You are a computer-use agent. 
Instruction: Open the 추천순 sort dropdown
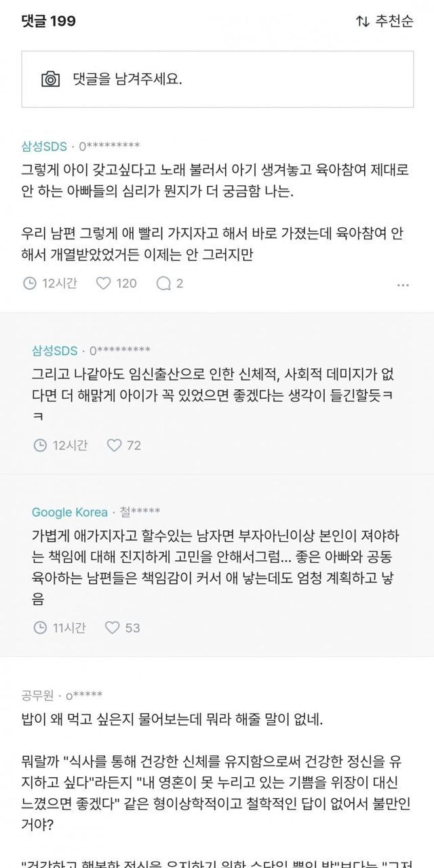pos(384,21)
